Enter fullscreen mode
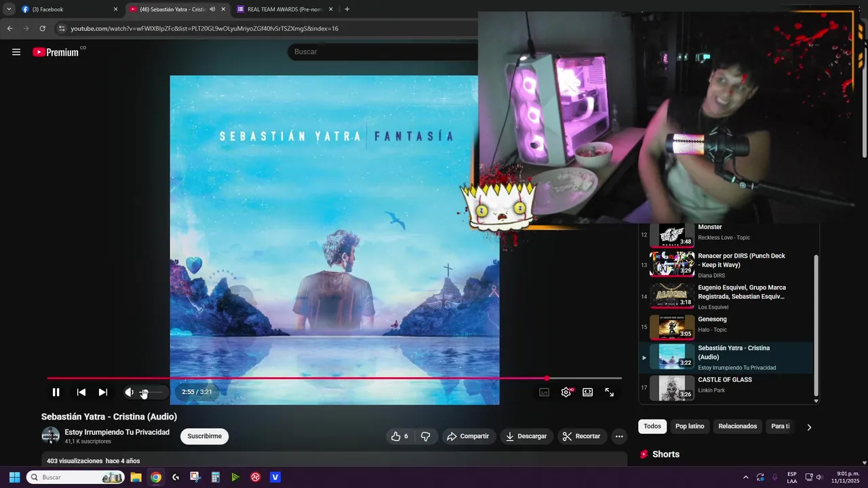868x488 pixels. tap(609, 392)
